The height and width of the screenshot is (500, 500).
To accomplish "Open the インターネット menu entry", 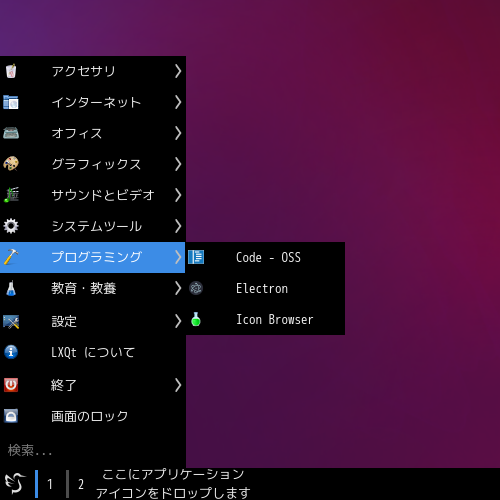I will click(x=93, y=102).
